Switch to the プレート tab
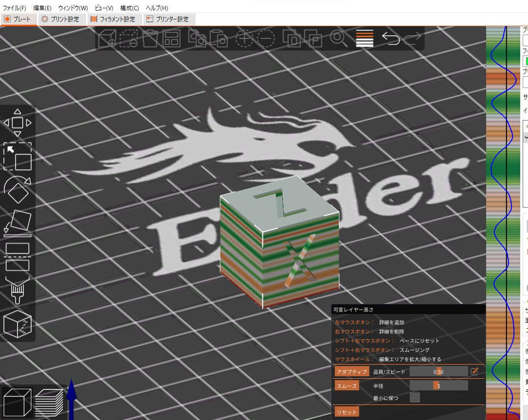The image size is (528, 420). click(18, 19)
